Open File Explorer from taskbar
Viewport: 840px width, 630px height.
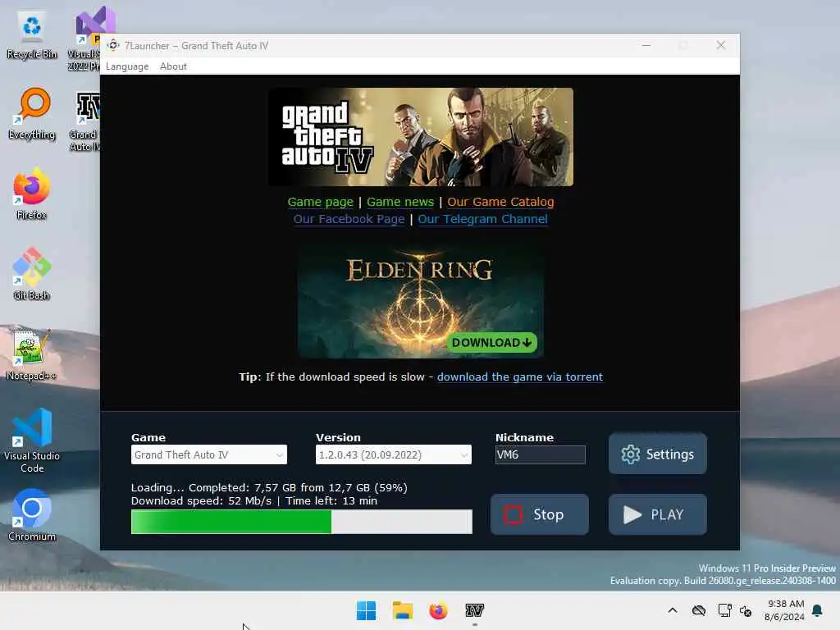[x=402, y=610]
